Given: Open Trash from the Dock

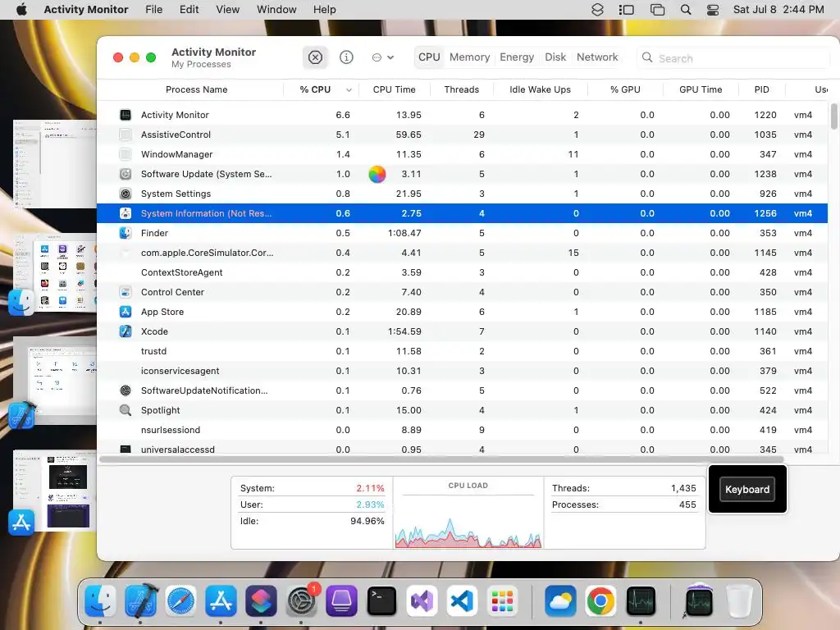Looking at the screenshot, I should 739,601.
